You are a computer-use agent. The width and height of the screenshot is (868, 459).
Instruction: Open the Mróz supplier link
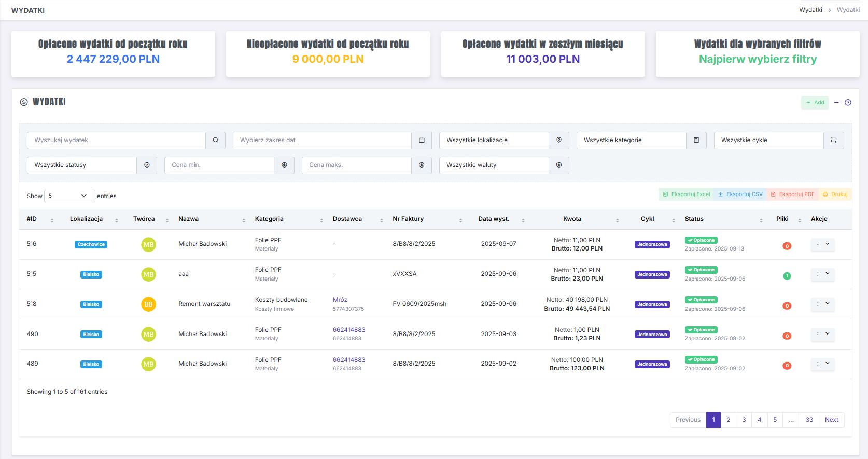click(340, 300)
